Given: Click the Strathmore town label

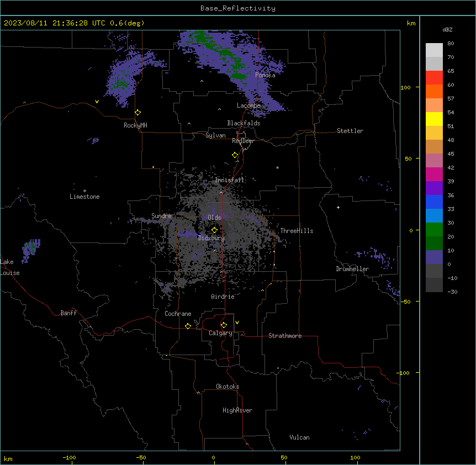Looking at the screenshot, I should [x=285, y=336].
